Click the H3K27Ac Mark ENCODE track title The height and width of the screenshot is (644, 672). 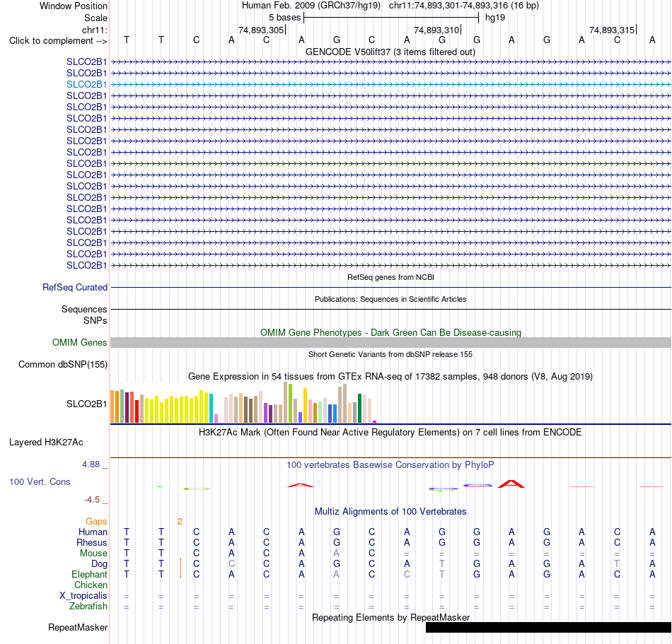click(x=390, y=432)
